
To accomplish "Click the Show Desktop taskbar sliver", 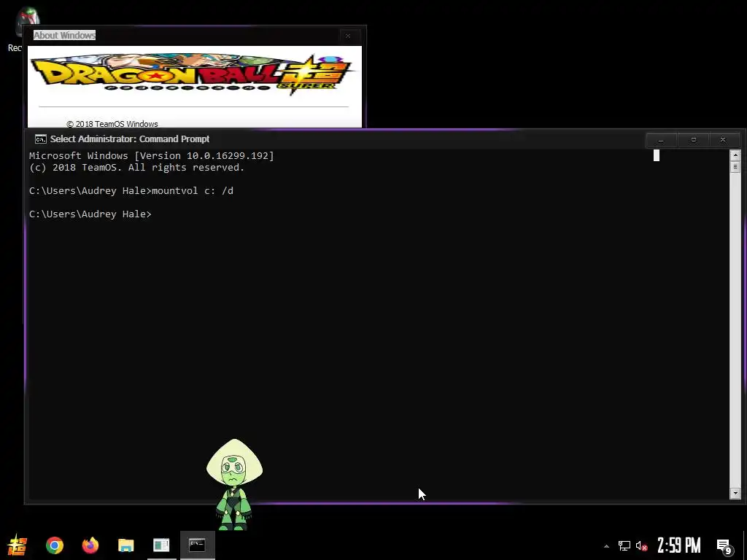I will tap(745, 545).
